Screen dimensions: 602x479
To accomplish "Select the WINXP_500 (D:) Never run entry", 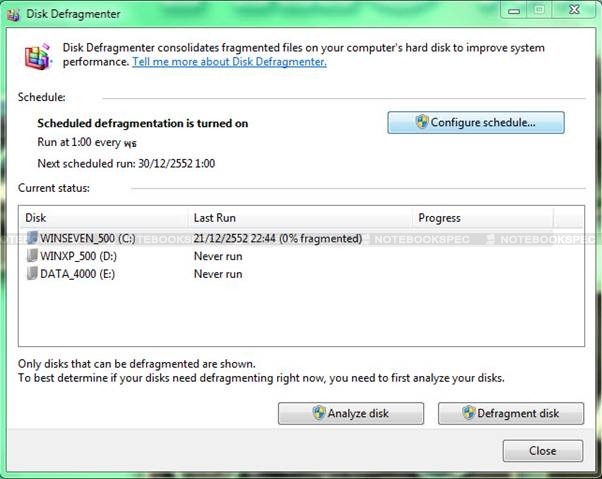I will pos(219,256).
